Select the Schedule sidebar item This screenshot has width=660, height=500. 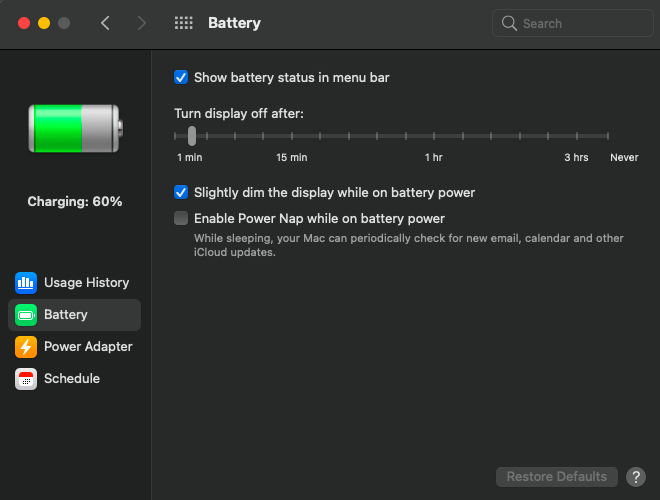tap(72, 379)
